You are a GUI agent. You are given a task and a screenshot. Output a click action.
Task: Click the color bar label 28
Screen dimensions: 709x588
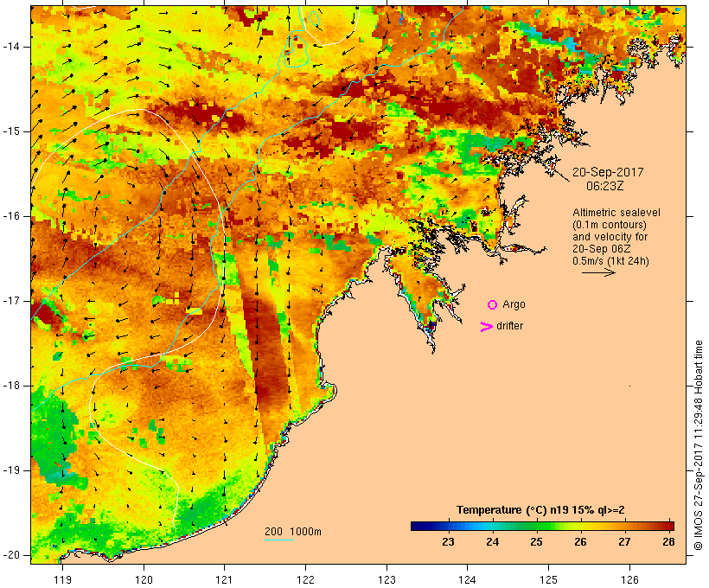click(668, 541)
